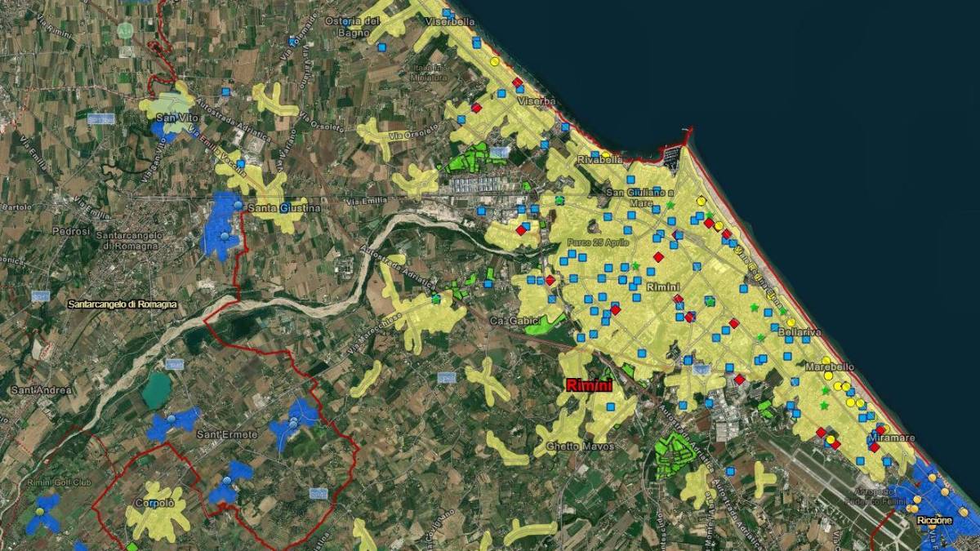Click the Miramare place label

(x=893, y=438)
